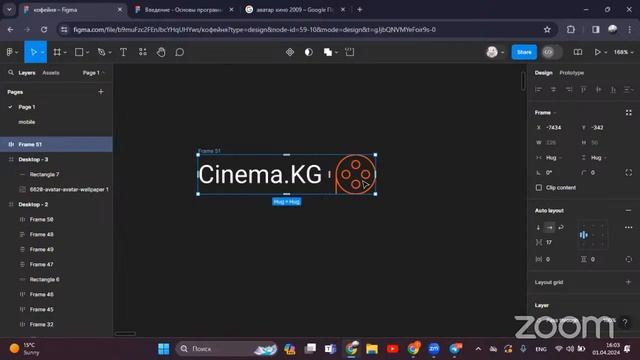Viewport: 640px width, 360px height.
Task: Set auto layout direction to wrap
Action: 561,227
